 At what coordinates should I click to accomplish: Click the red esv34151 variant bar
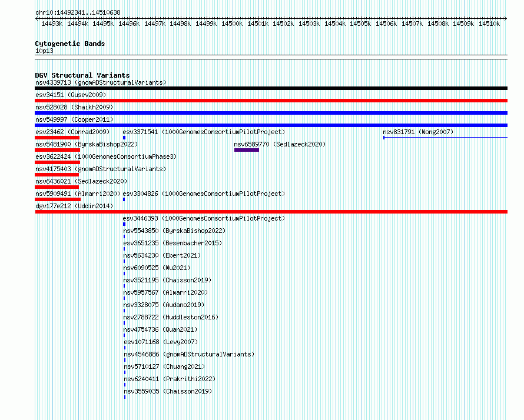pyautogui.click(x=271, y=101)
